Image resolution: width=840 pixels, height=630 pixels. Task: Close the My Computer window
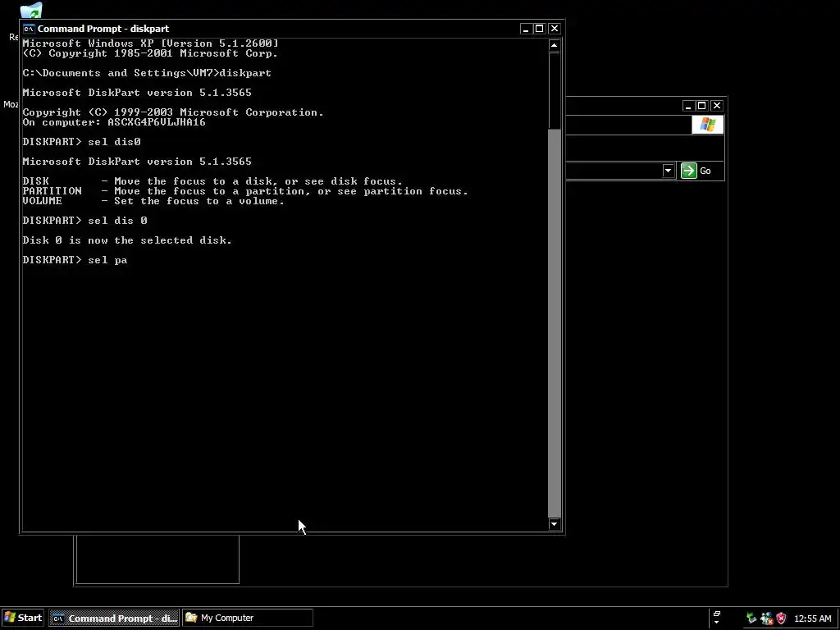pyautogui.click(x=717, y=106)
